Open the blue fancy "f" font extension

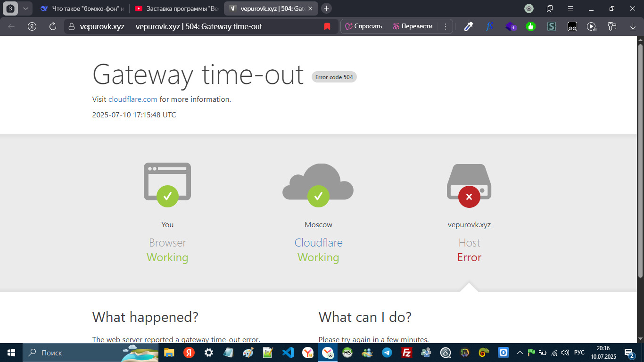click(x=489, y=26)
